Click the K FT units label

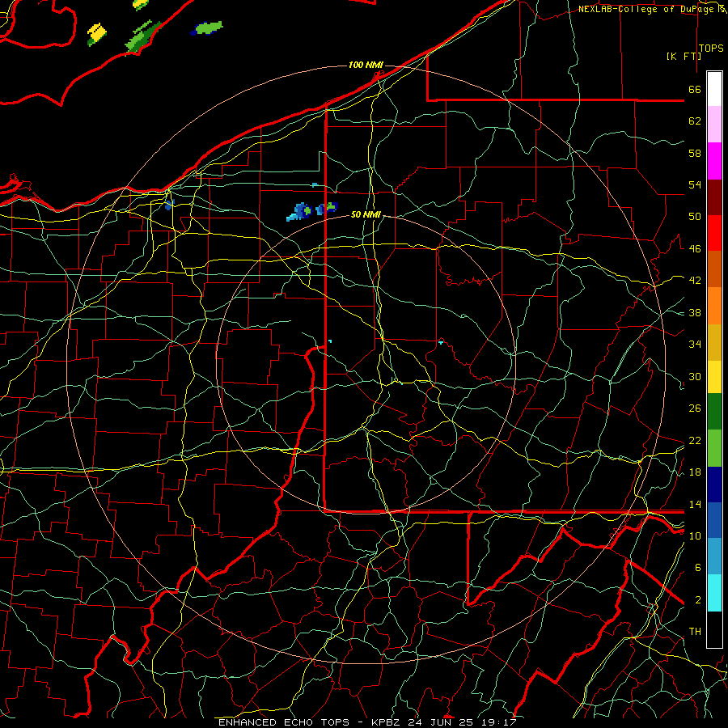(x=684, y=56)
